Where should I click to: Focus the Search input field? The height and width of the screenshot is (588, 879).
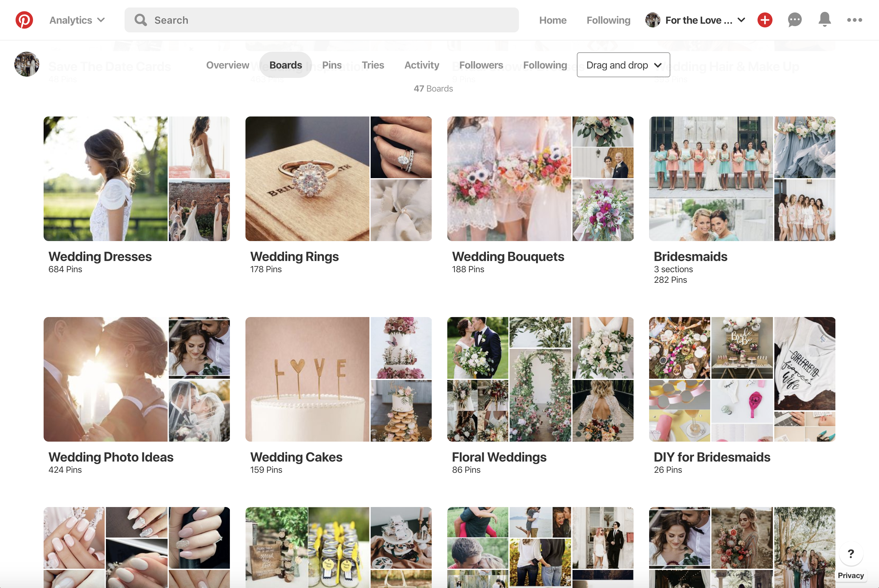pos(322,20)
